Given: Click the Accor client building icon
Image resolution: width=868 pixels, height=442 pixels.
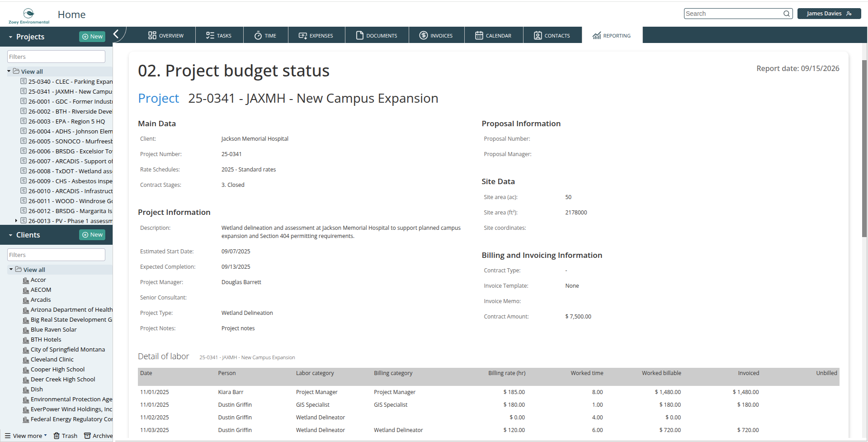Looking at the screenshot, I should 26,280.
